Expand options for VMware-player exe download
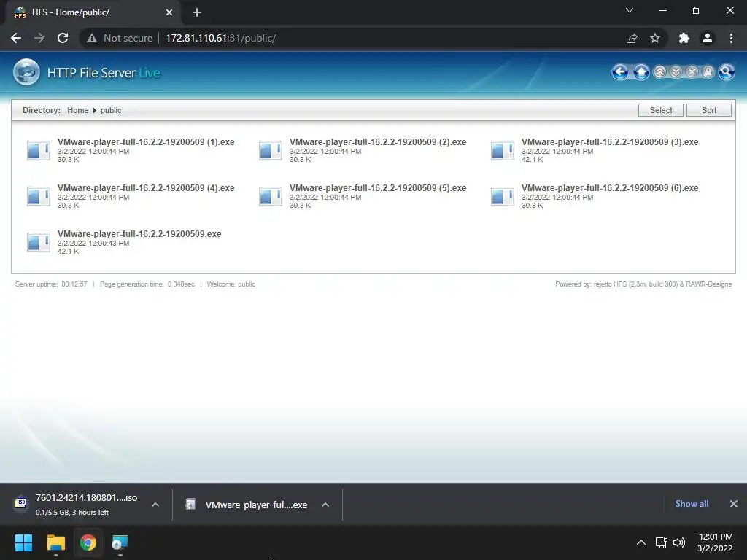Viewport: 747px width, 560px height. click(325, 505)
